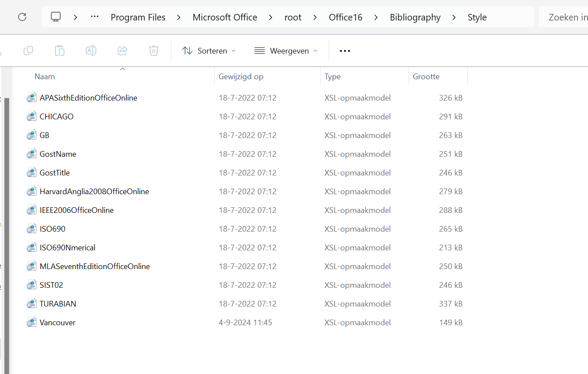The height and width of the screenshot is (374, 588).
Task: Expand chevron after Microsoft Office
Action: (x=271, y=17)
